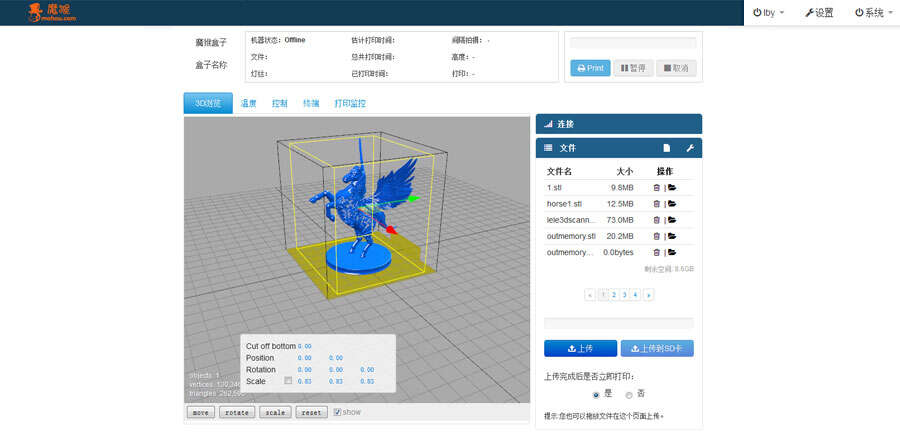This screenshot has height=433, width=900.
Task: Open folder icon for horse1.stl
Action: click(672, 203)
